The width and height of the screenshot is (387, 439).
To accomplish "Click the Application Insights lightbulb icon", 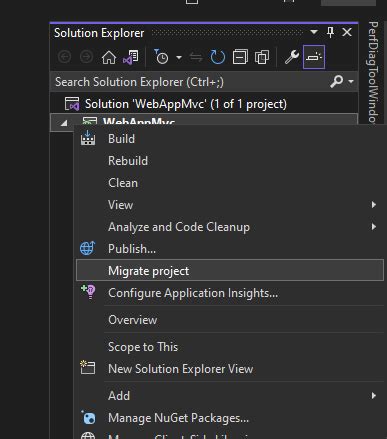I will coord(88,292).
